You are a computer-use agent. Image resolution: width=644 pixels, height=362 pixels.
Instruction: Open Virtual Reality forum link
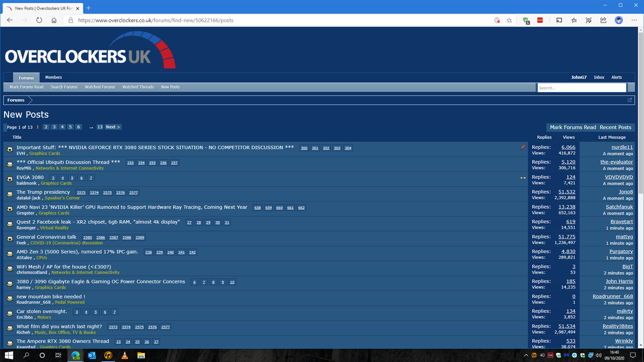(54, 228)
